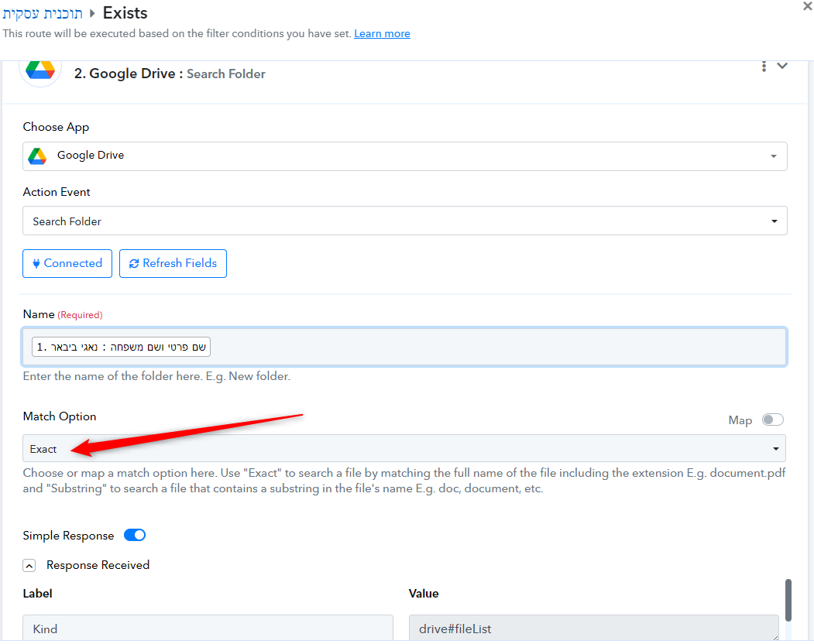Image resolution: width=814 pixels, height=644 pixels.
Task: Click the response area scrollbar
Action: pos(788,601)
